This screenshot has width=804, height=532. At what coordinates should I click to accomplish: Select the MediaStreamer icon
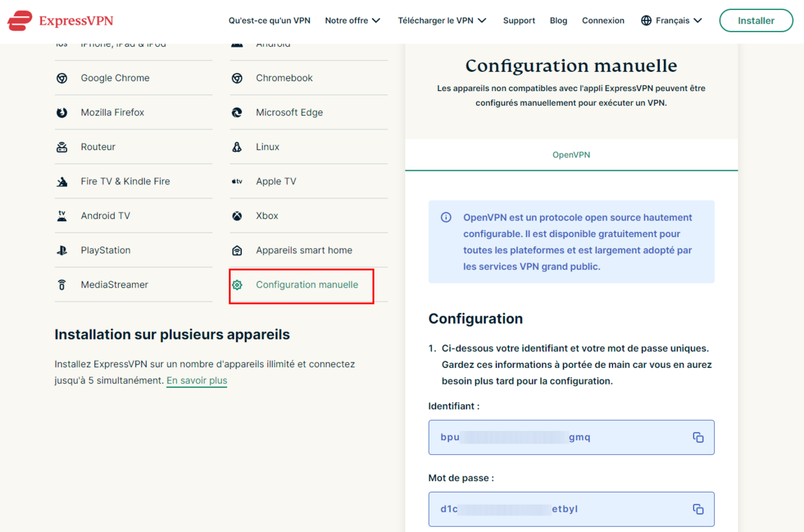click(x=62, y=285)
